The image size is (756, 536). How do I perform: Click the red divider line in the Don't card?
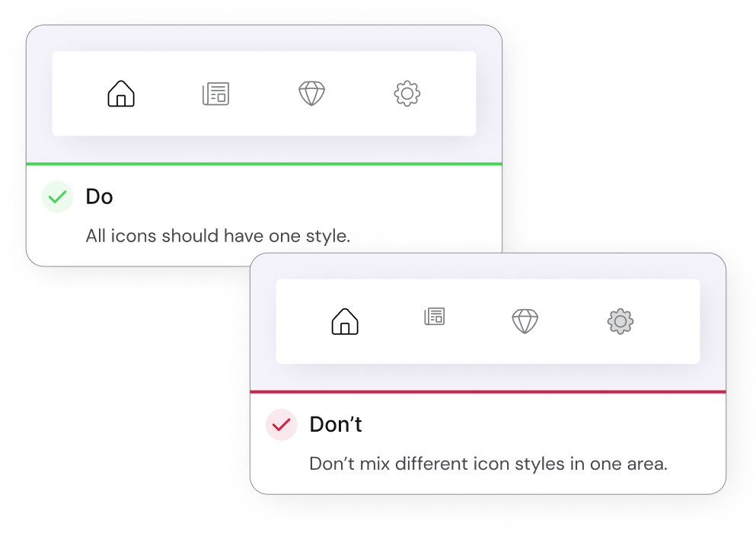pyautogui.click(x=488, y=391)
